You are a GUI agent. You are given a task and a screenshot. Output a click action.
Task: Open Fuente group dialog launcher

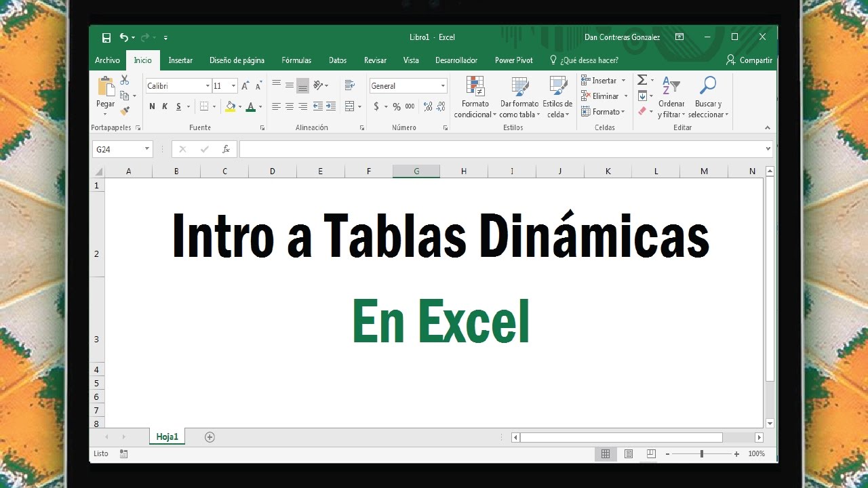pyautogui.click(x=262, y=127)
